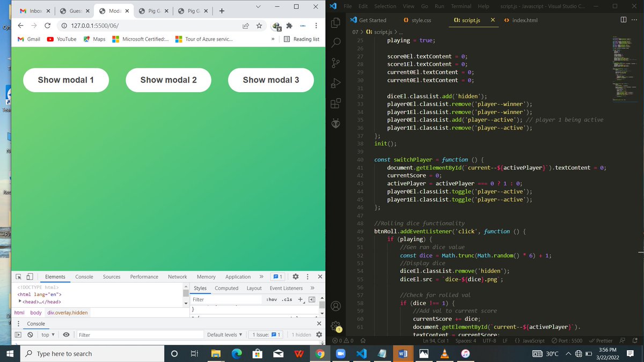Click the errors and warnings status indicator
Screen dimensions: 644x362
click(x=343, y=341)
